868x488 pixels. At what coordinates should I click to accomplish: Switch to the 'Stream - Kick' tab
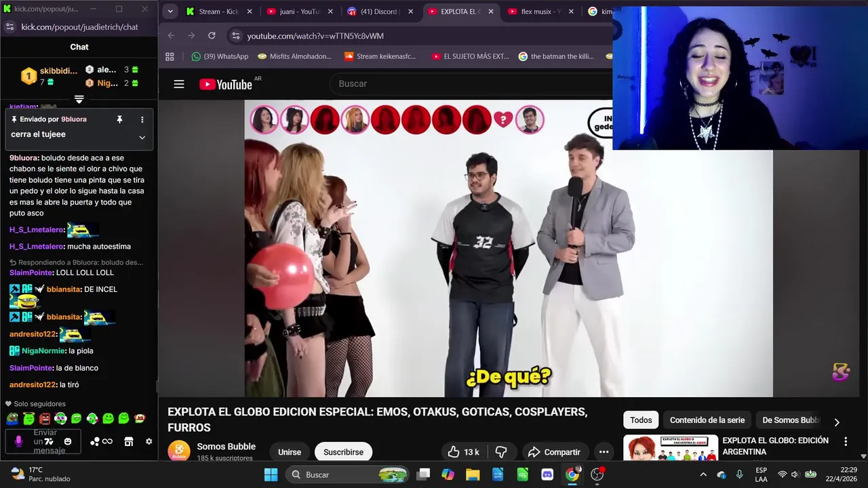click(x=220, y=12)
